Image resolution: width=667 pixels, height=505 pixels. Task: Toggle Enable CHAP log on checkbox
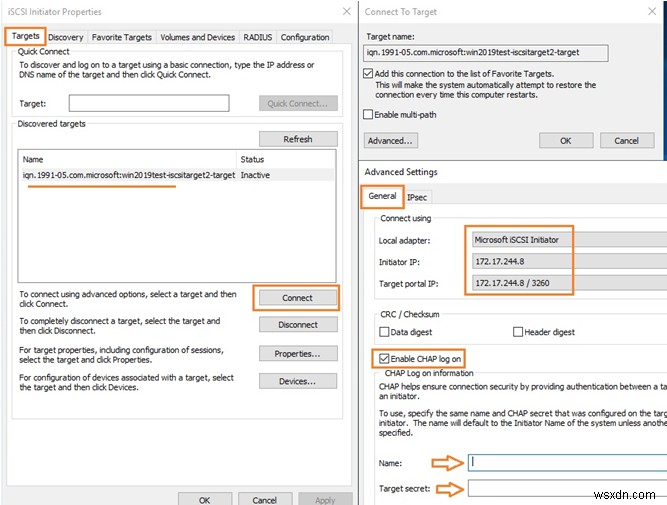click(x=384, y=359)
